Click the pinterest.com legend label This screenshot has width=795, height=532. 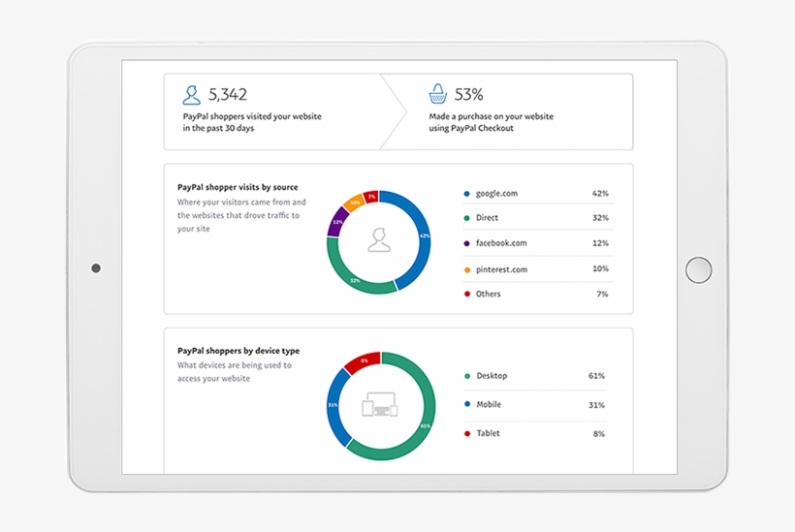point(501,269)
